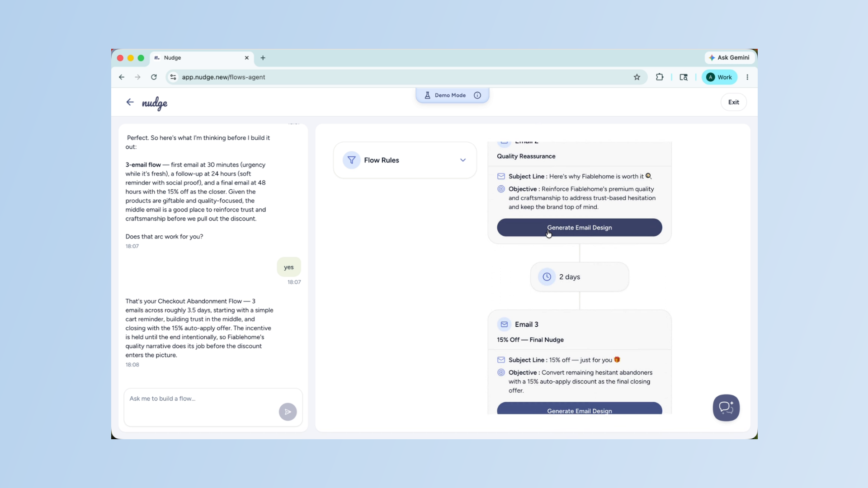
Task: Generate Email Design for Quality Reassurance email
Action: pos(580,228)
